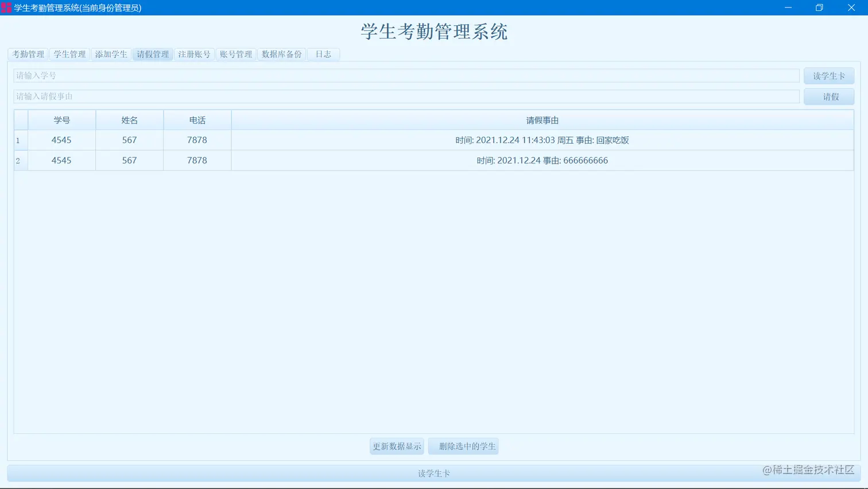Select the 567 cell in row 2
868x489 pixels.
130,160
